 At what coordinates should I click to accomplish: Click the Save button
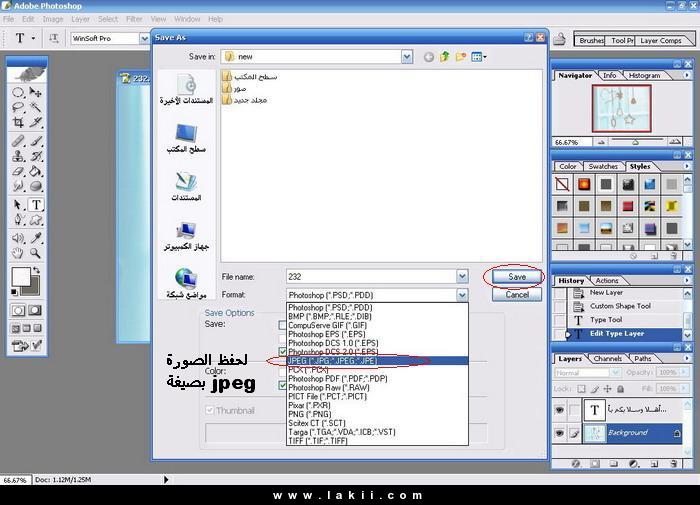point(517,277)
